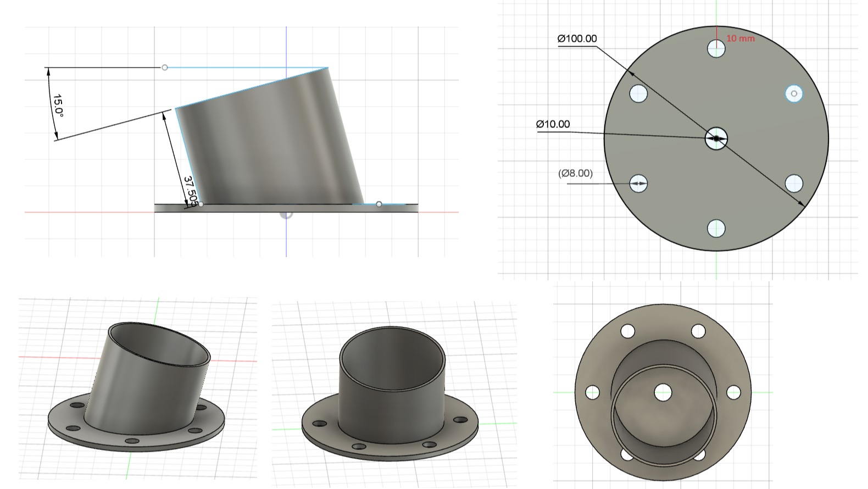Select the 15.0° angle dimension
This screenshot has width=868, height=489.
coord(58,105)
